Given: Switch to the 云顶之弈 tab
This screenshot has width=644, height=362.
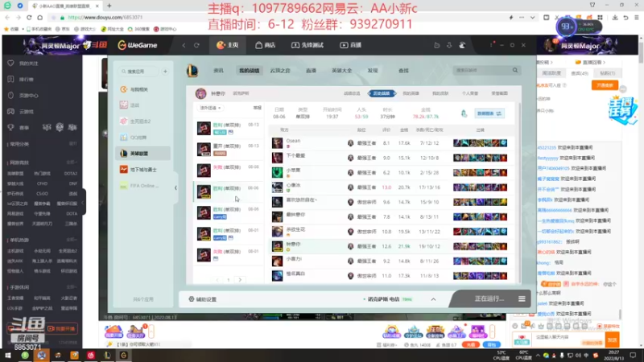Looking at the screenshot, I should pyautogui.click(x=280, y=71).
